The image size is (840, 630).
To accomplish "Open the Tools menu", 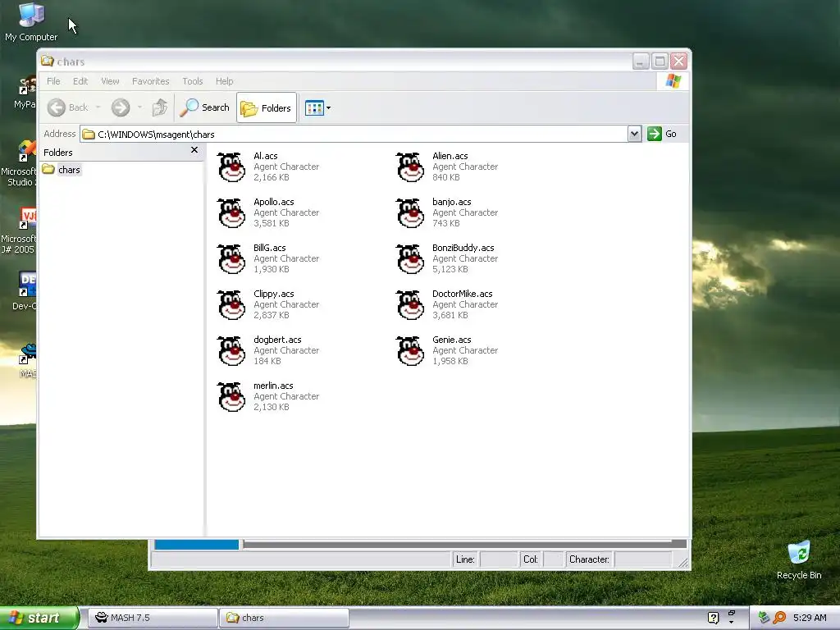I will 192,81.
